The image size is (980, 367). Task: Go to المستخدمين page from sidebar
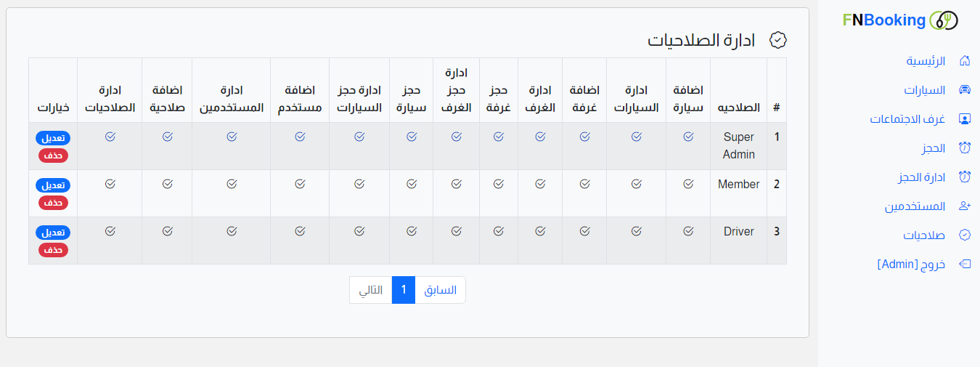click(x=915, y=206)
